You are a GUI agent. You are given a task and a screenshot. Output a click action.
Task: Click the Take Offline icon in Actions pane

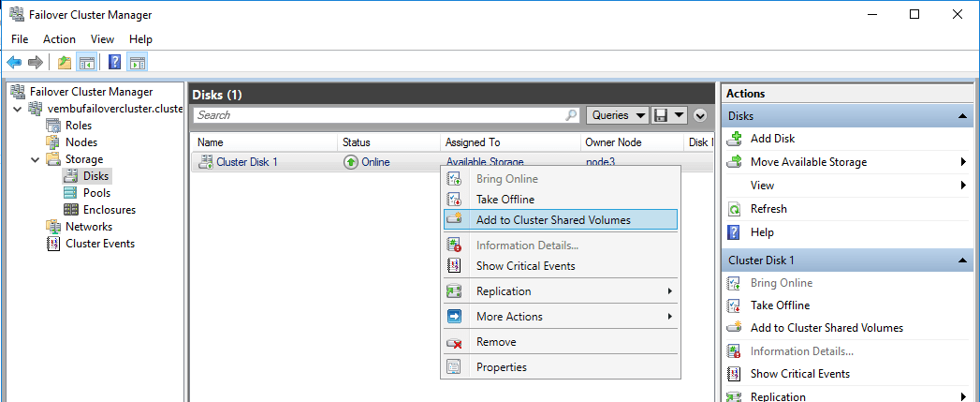point(734,305)
